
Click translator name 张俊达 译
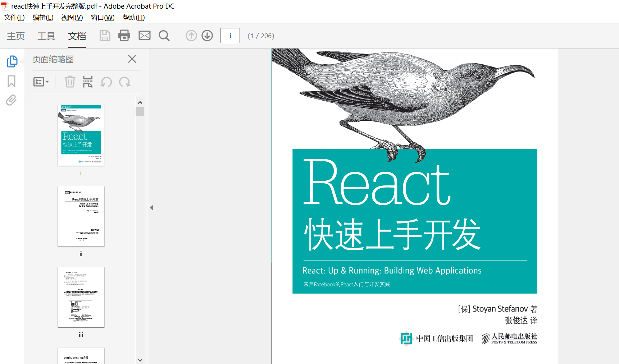click(x=521, y=320)
